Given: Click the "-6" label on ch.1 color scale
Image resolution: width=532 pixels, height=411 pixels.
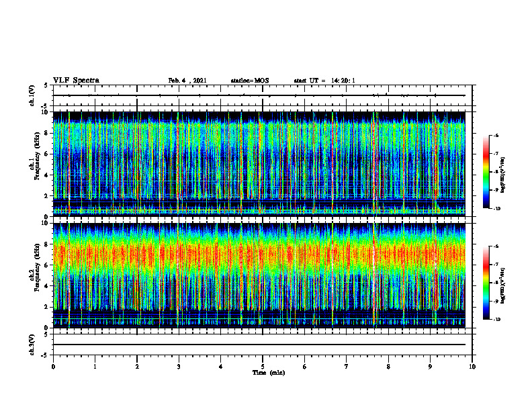Looking at the screenshot, I should (496, 135).
